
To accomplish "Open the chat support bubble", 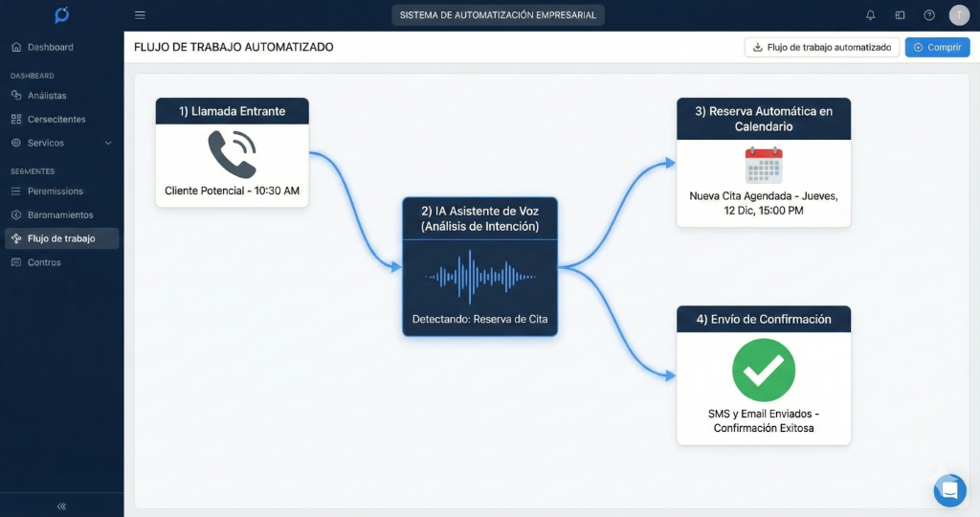I will [949, 490].
